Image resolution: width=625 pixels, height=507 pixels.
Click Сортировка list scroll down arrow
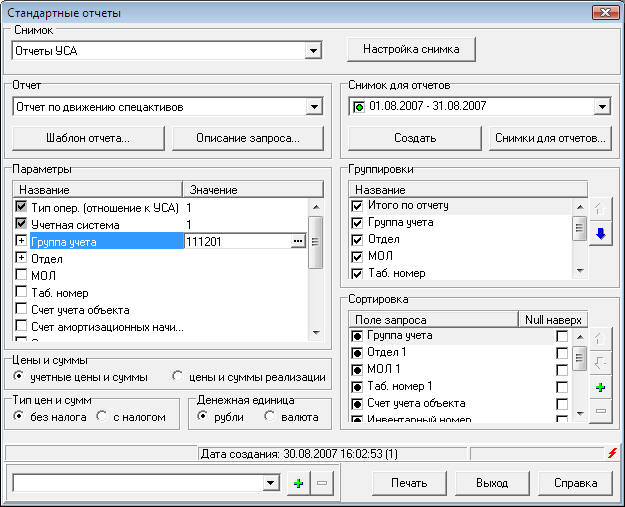coord(580,413)
